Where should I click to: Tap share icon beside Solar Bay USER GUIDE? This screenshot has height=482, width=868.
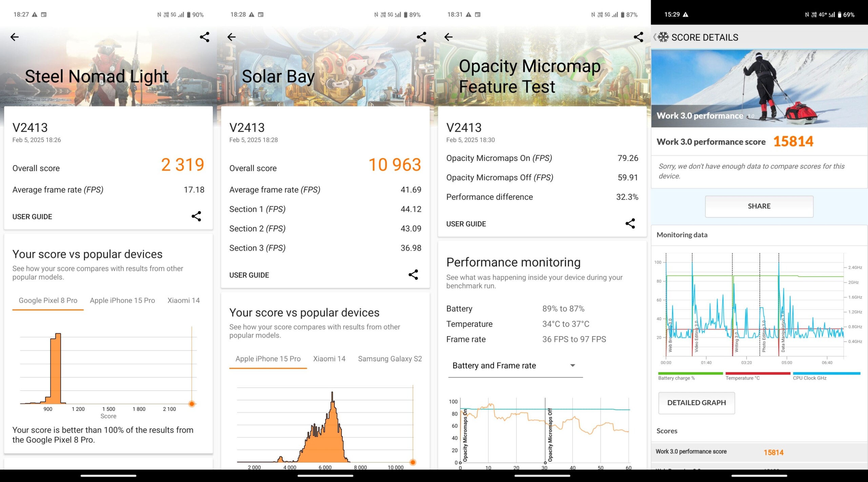pyautogui.click(x=413, y=275)
